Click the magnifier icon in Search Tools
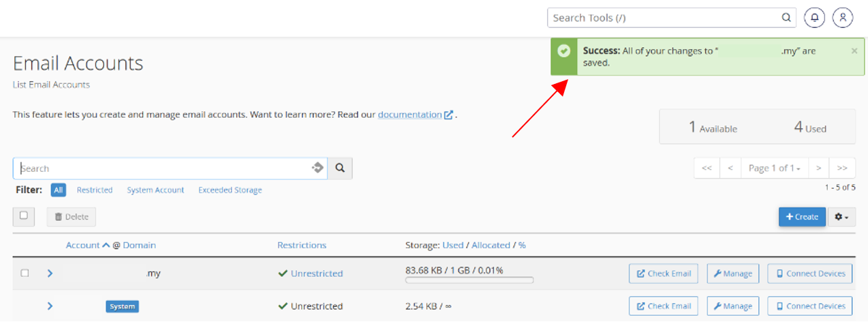868x322 pixels. coord(786,18)
